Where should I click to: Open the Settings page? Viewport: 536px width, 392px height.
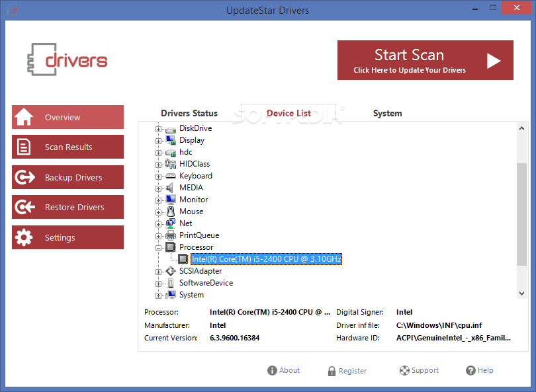coord(67,237)
